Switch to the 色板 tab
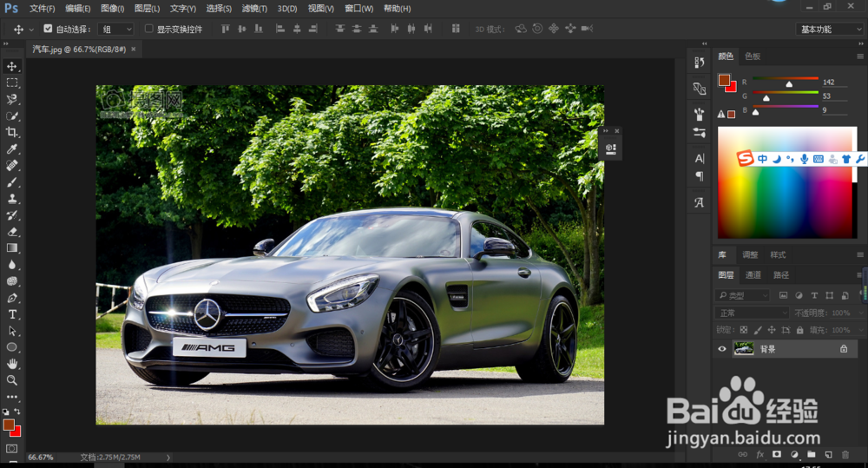Screen dimensions: 868x468 point(753,56)
